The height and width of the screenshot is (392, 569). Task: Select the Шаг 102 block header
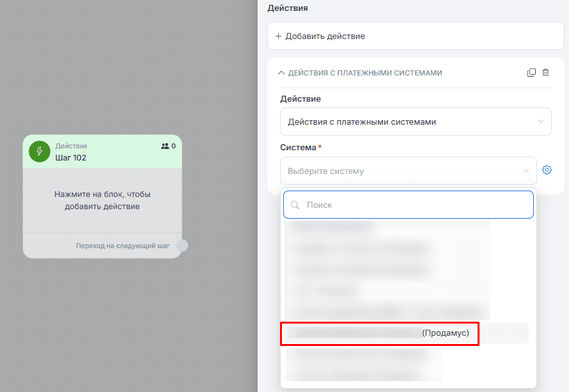pyautogui.click(x=102, y=152)
